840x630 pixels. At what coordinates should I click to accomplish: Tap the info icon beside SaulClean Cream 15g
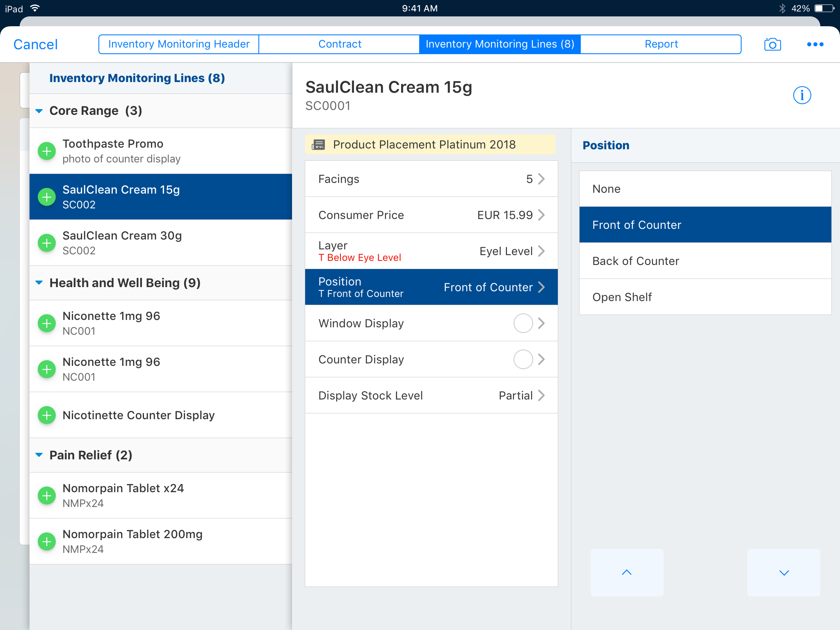[802, 96]
